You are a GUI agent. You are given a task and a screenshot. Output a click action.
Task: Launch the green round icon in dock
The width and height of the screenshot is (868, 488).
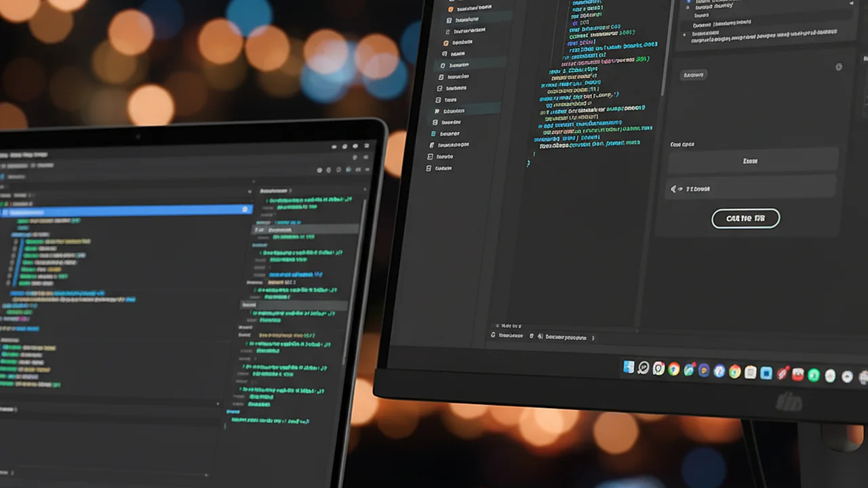[814, 375]
